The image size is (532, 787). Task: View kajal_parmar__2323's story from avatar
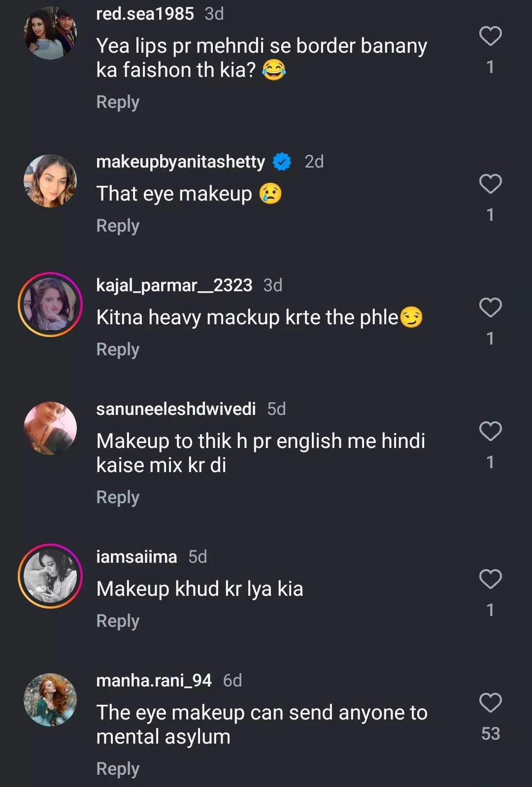pos(50,305)
